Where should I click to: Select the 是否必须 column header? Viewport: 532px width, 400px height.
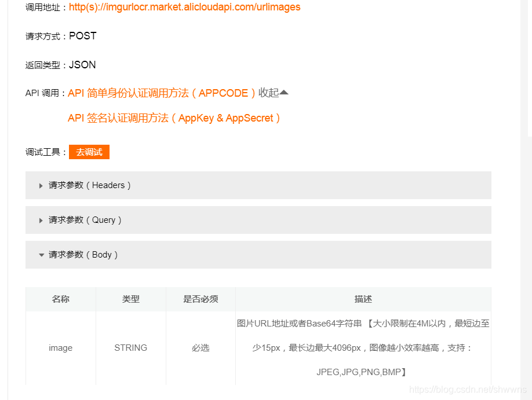point(201,299)
